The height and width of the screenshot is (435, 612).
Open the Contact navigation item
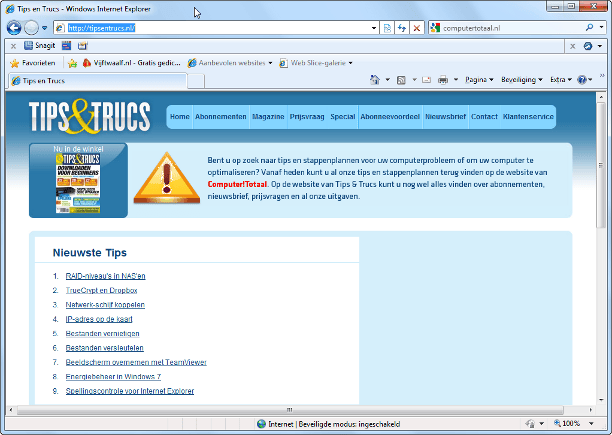point(484,117)
